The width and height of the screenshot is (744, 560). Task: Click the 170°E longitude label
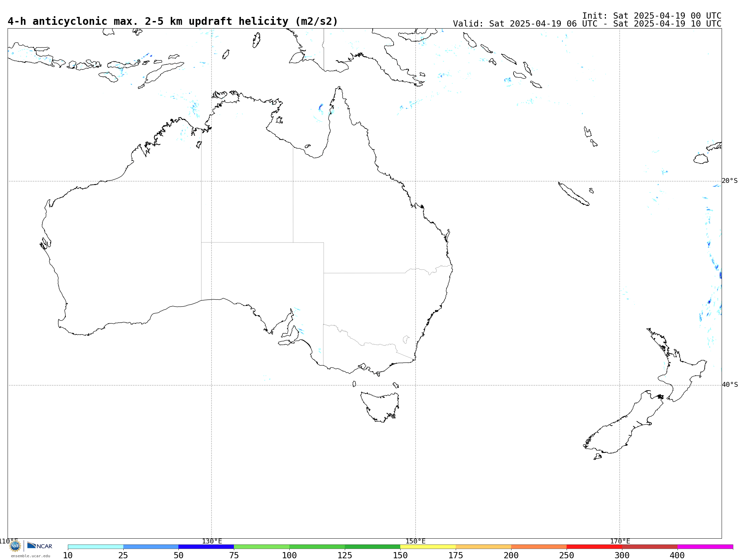pos(620,541)
